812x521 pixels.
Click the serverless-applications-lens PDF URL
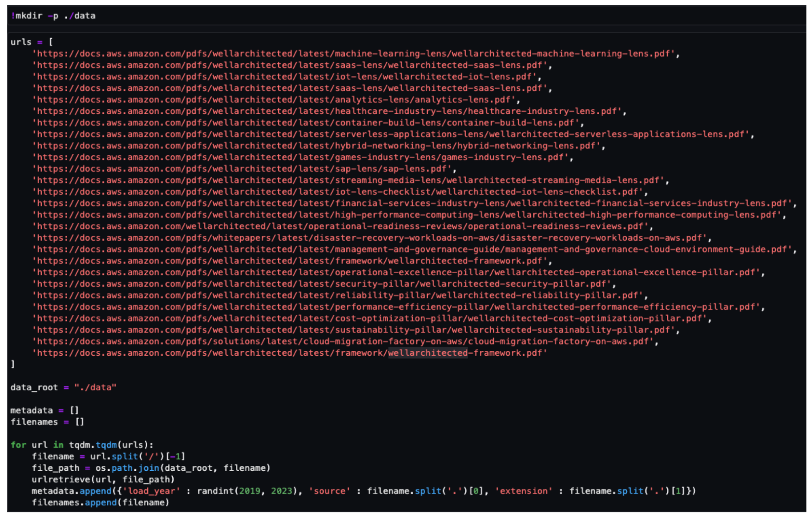[x=392, y=134]
